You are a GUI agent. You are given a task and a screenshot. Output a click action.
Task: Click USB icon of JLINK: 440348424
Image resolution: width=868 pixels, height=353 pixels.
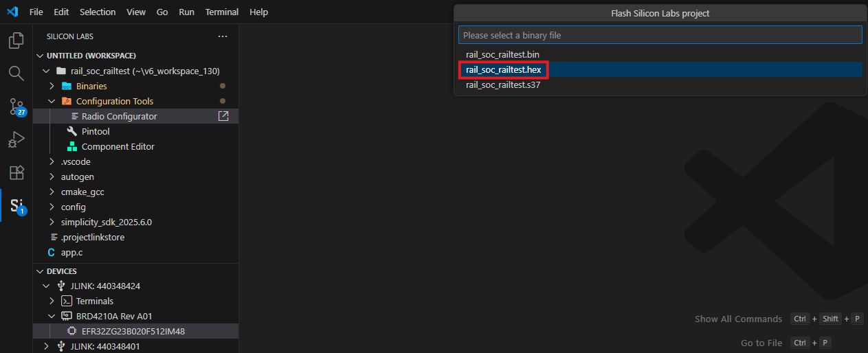click(61, 286)
